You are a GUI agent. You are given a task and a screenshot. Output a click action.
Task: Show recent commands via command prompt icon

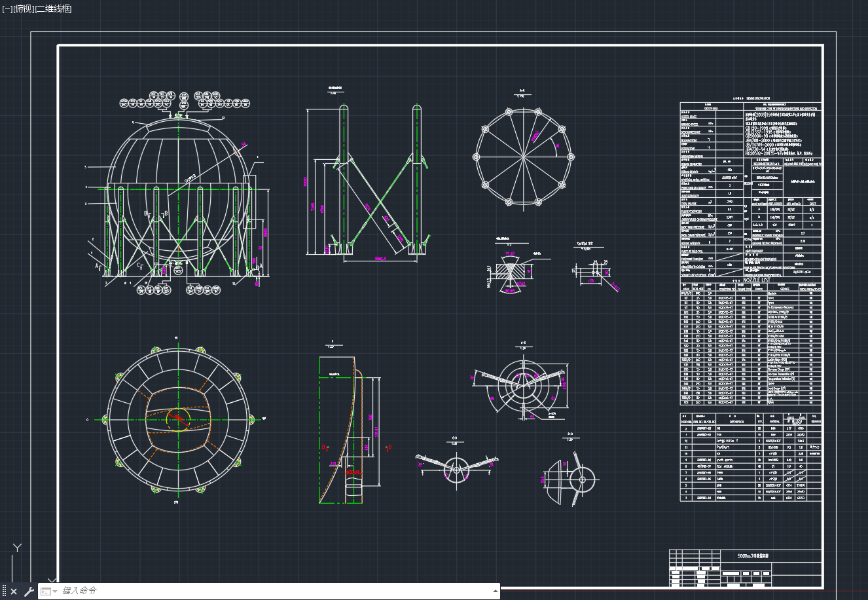(x=46, y=591)
